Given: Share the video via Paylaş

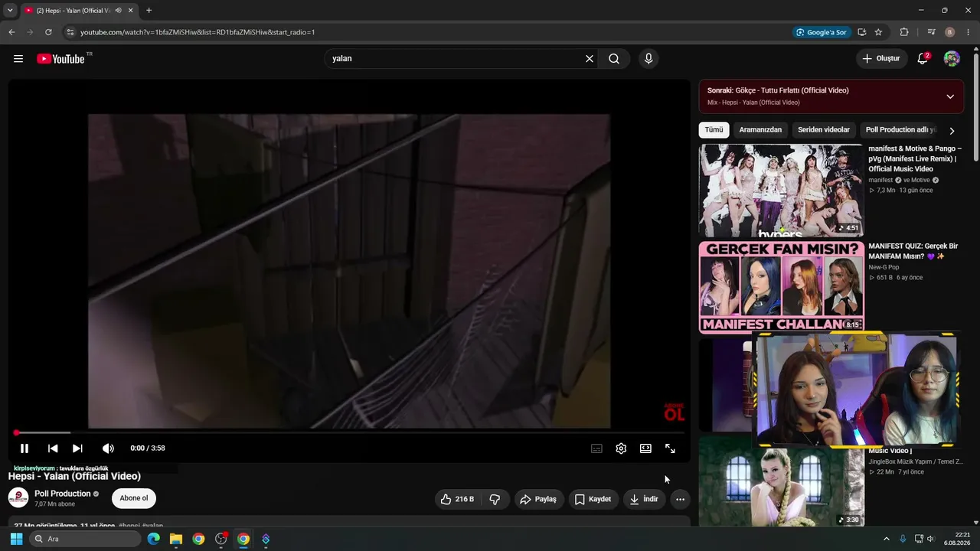Looking at the screenshot, I should pos(538,499).
